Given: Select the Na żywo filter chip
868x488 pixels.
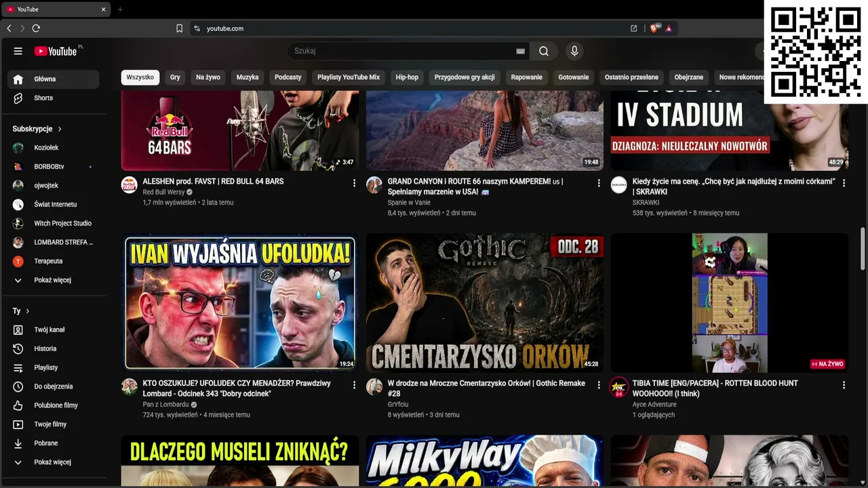Looking at the screenshot, I should (208, 77).
